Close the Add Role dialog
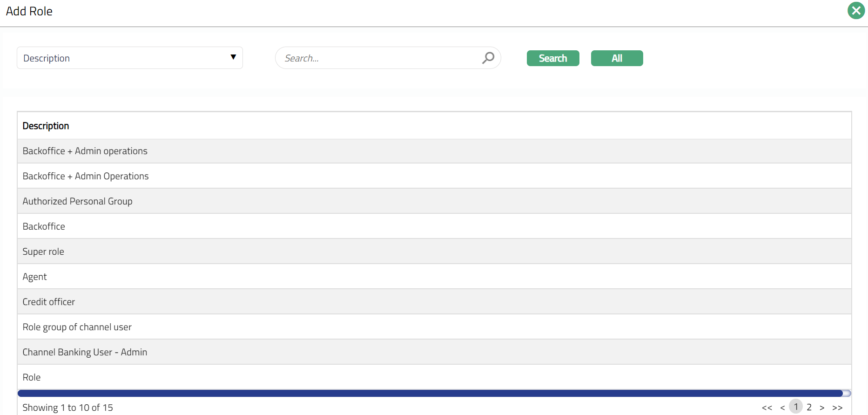Viewport: 868px width, 415px height. click(x=856, y=11)
